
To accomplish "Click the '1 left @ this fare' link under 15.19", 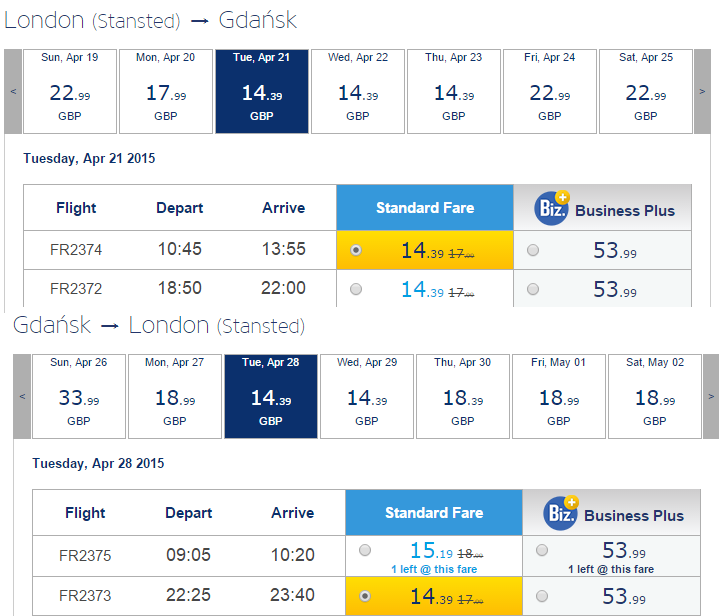I will pyautogui.click(x=434, y=569).
